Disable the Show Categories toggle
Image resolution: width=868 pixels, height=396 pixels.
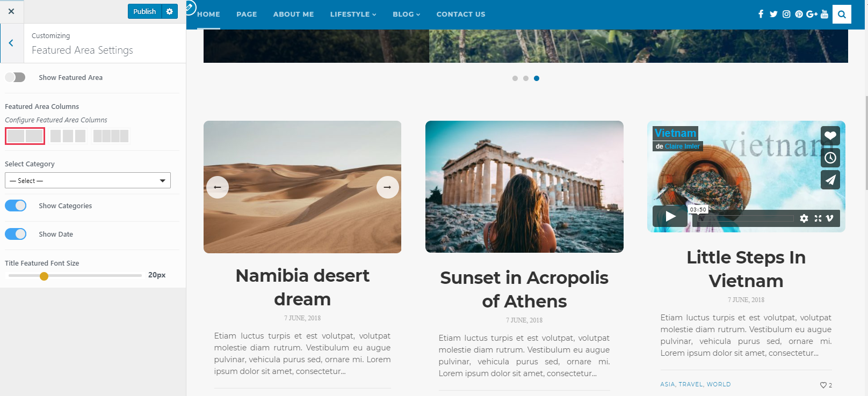click(x=16, y=206)
